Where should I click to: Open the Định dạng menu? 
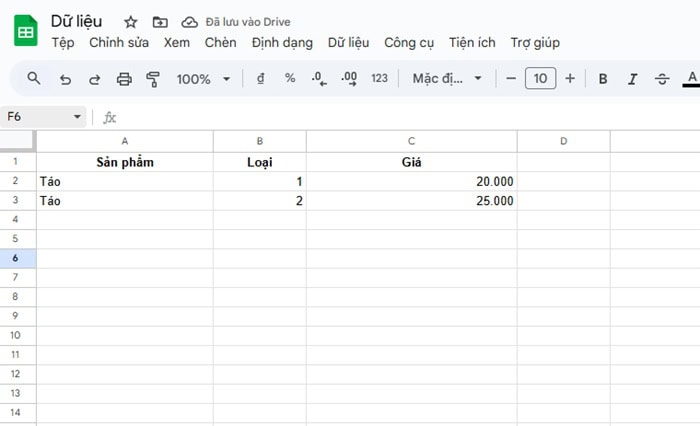click(282, 43)
